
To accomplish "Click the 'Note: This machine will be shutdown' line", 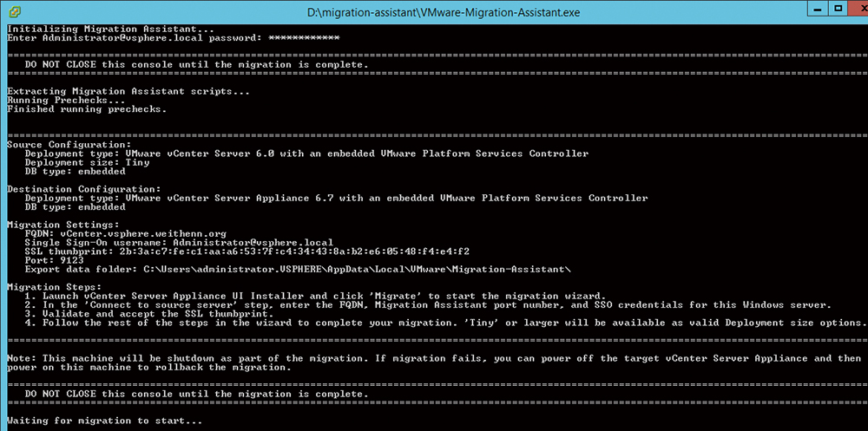I will (434, 358).
